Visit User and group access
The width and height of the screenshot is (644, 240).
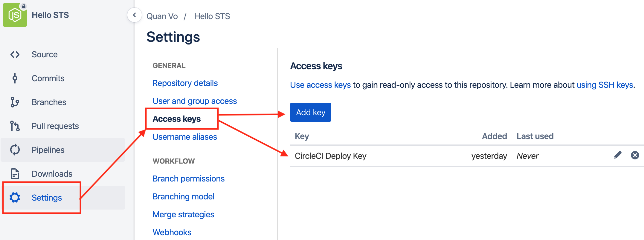coord(195,101)
